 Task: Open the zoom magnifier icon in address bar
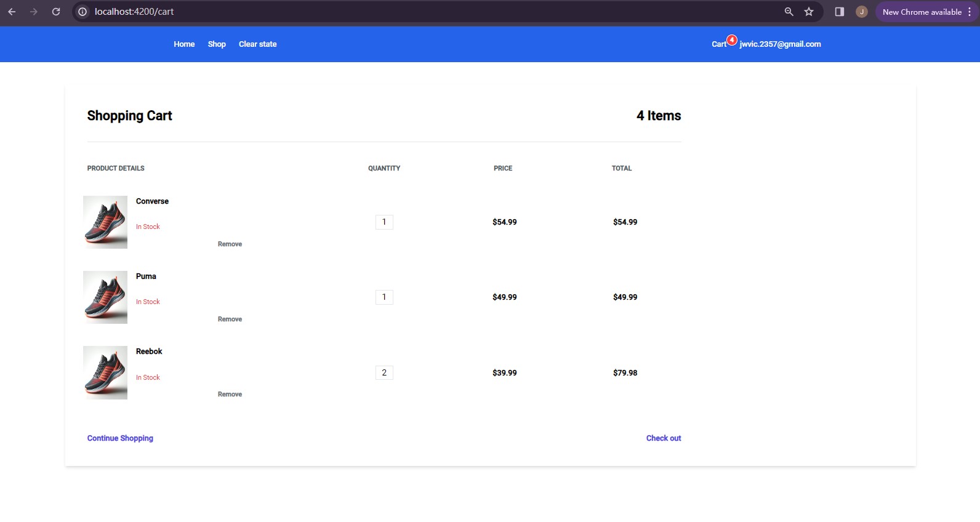789,12
